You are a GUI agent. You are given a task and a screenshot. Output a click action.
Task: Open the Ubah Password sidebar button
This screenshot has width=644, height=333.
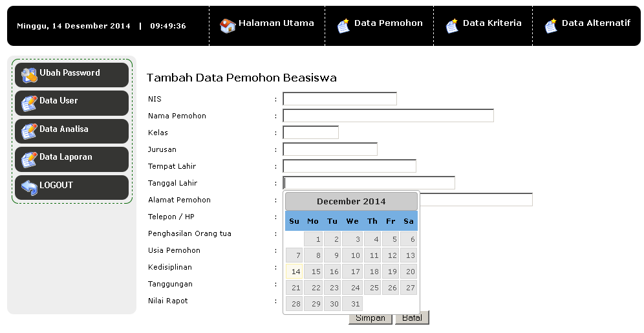click(72, 75)
